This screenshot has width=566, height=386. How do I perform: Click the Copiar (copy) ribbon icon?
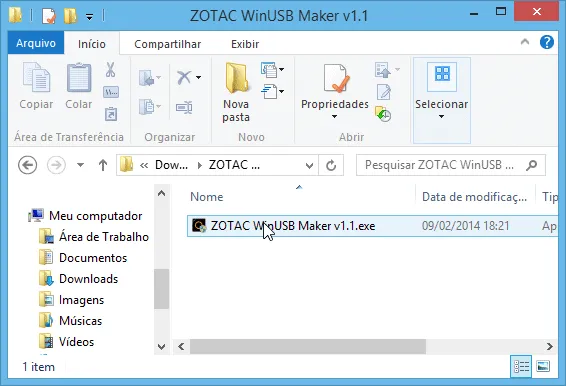pos(36,77)
